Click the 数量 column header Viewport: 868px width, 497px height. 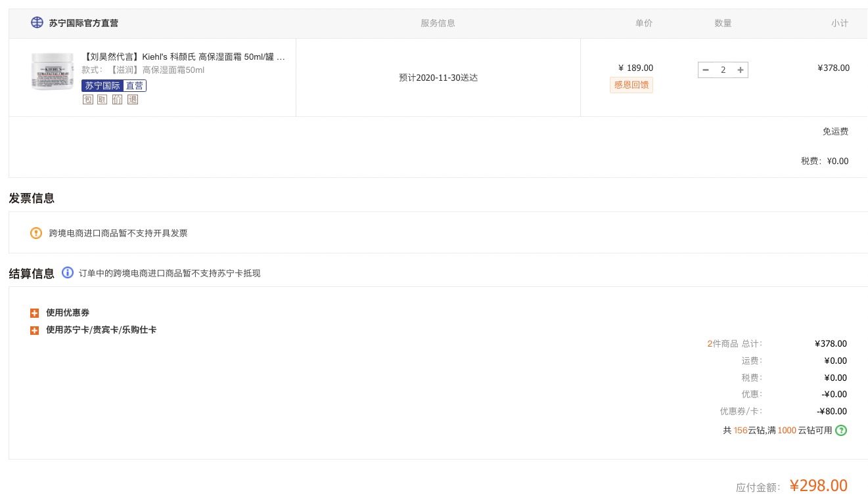coord(723,23)
